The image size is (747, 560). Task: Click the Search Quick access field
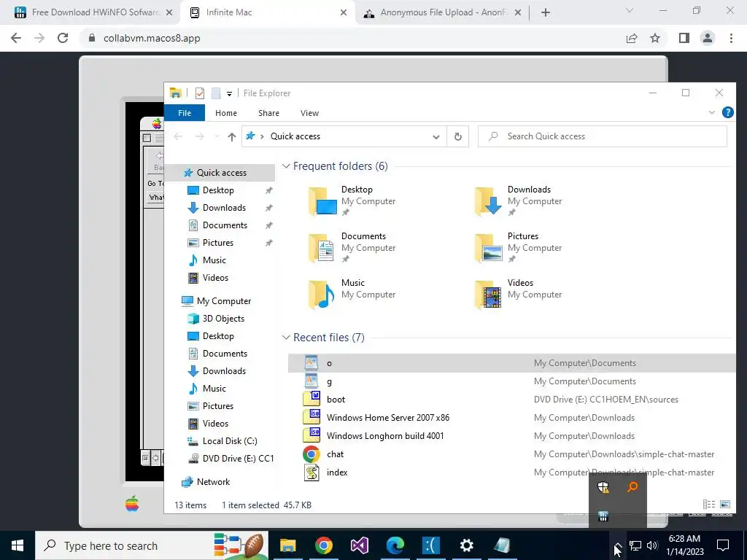click(602, 136)
